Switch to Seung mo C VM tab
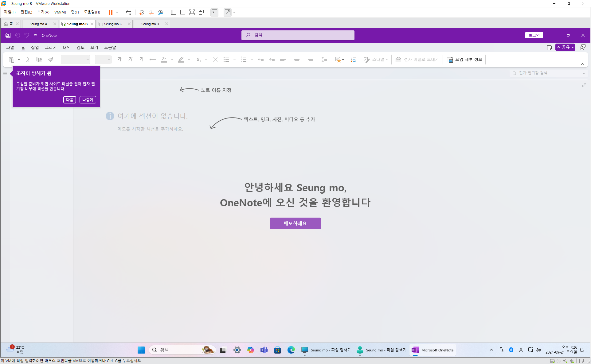 [x=113, y=24]
